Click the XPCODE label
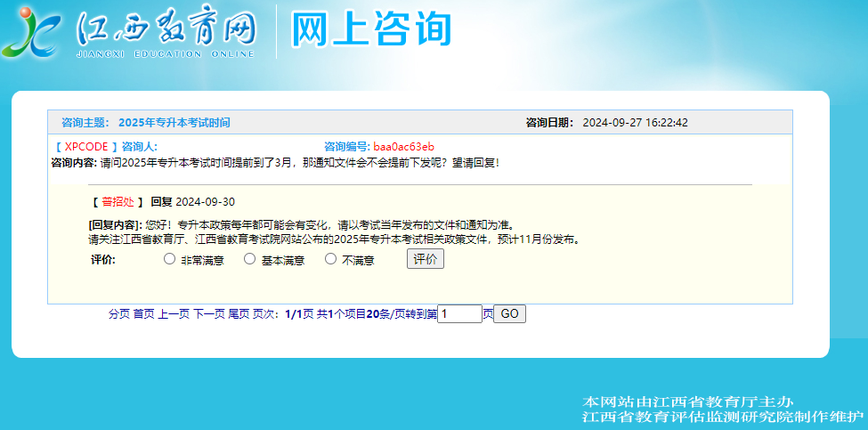Image resolution: width=868 pixels, height=430 pixels. coord(86,147)
